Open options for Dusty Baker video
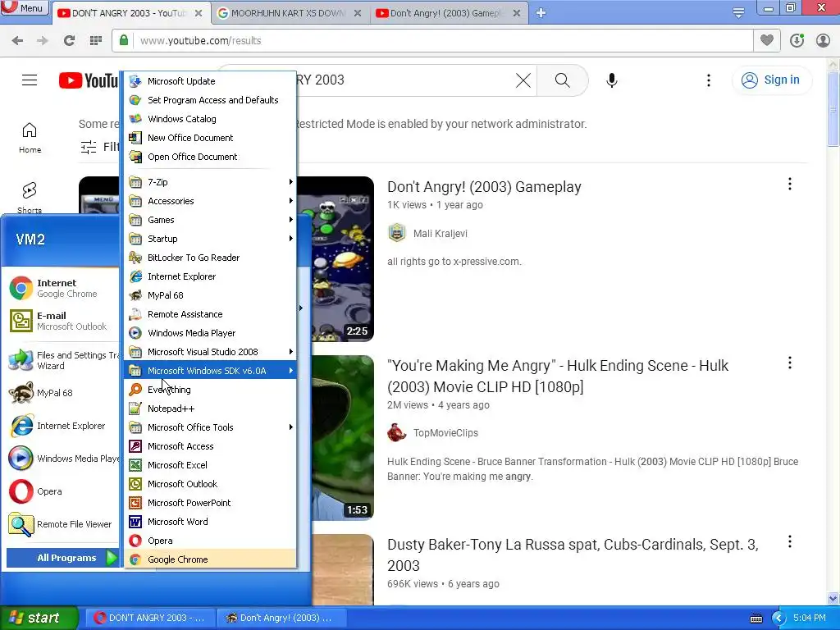840x630 pixels. (x=790, y=541)
